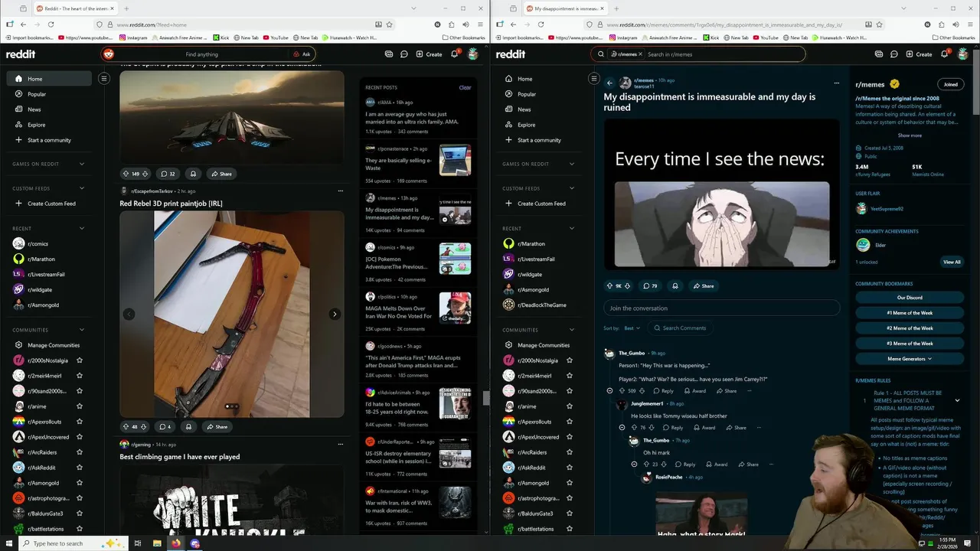The height and width of the screenshot is (551, 980).
Task: Open 32 comments on the spaceship post
Action: [167, 174]
